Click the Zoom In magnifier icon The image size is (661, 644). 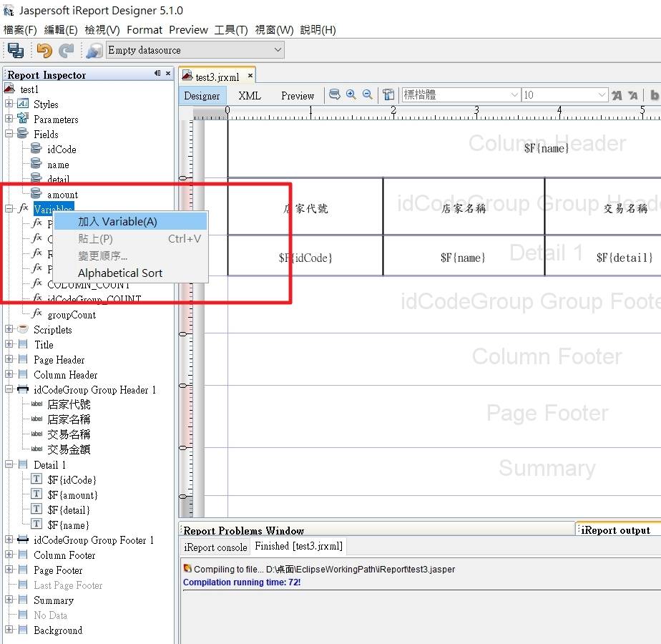coord(351,94)
